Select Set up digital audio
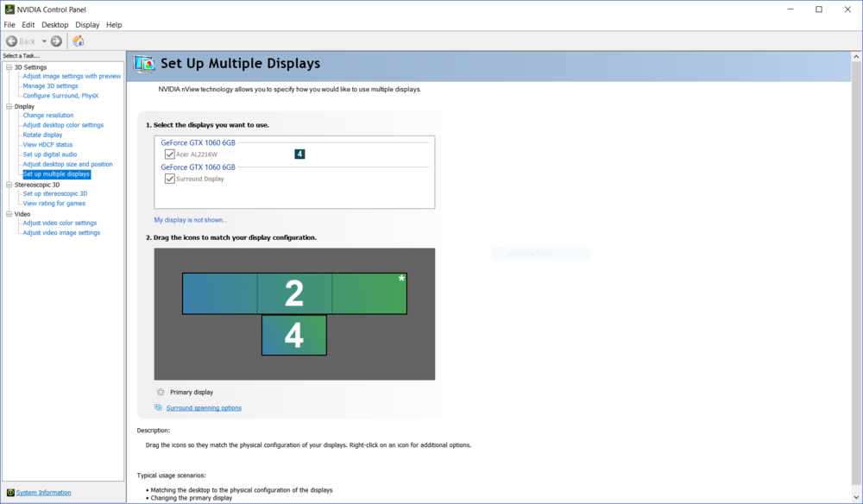Screen dimensions: 863x504 click(49, 154)
